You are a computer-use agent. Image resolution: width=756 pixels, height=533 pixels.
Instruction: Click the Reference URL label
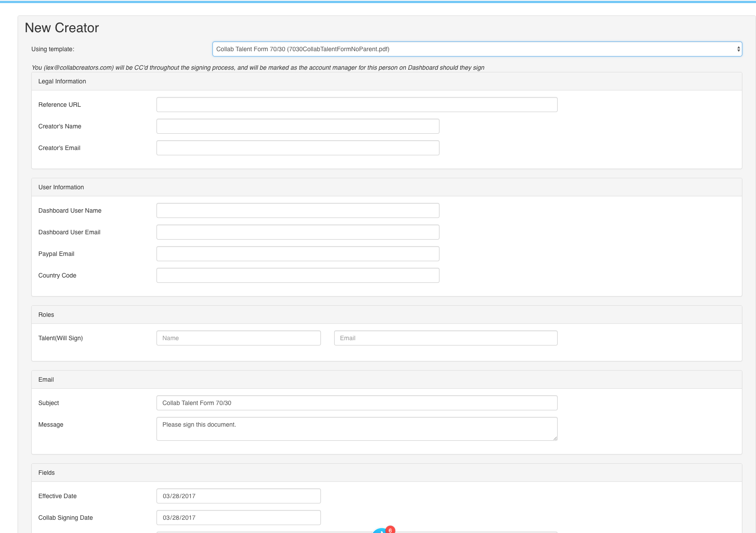pyautogui.click(x=60, y=105)
